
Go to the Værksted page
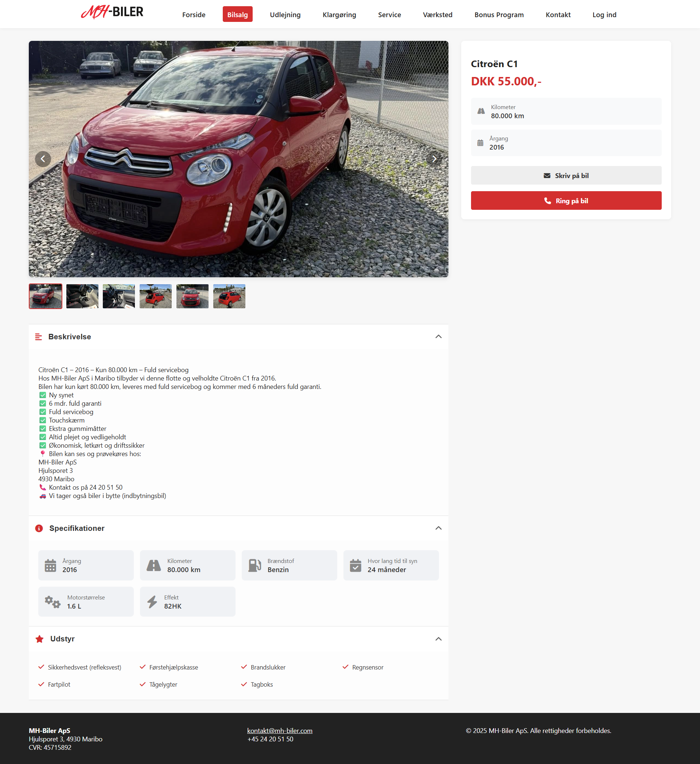coord(437,14)
